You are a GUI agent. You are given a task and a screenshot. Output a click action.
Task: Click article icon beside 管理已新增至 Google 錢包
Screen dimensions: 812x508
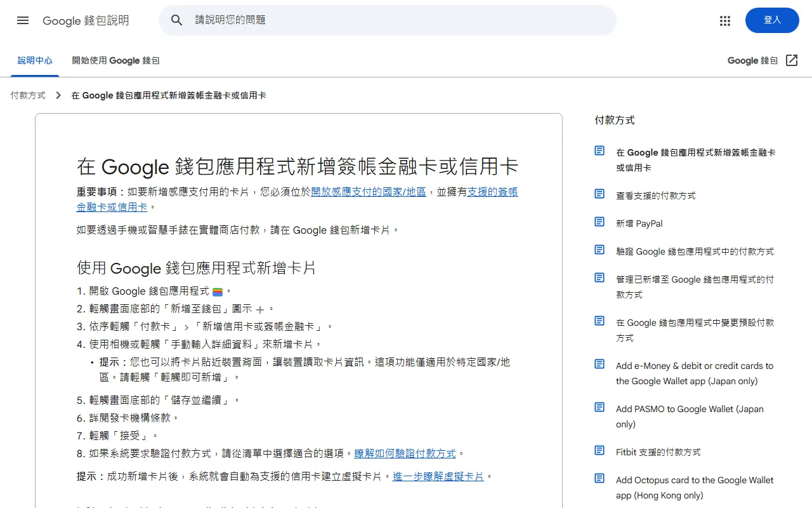click(x=599, y=277)
